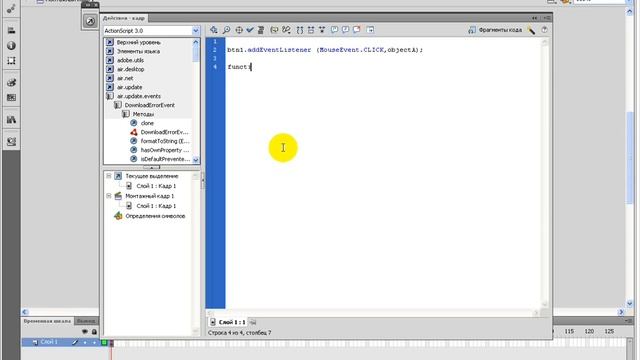Open Code Snippets (Фрагменты кода)

coord(495,30)
